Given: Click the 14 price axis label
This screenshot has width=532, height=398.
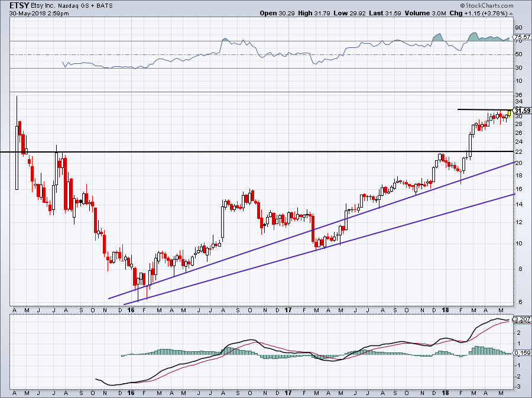Looking at the screenshot, I should [x=519, y=205].
